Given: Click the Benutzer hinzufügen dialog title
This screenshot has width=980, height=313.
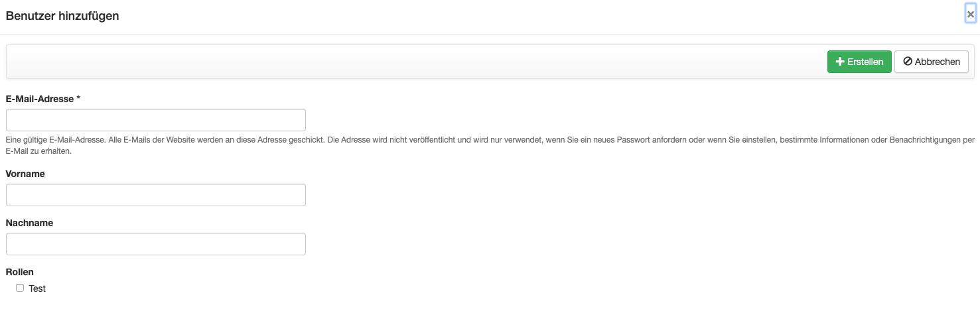Looking at the screenshot, I should [x=62, y=16].
